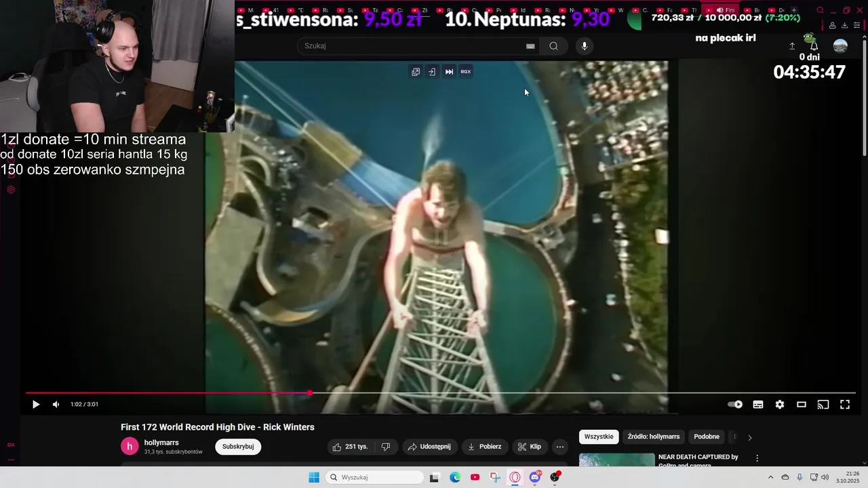Open Task View on the taskbar
Image resolution: width=868 pixels, height=488 pixels.
coord(435,477)
